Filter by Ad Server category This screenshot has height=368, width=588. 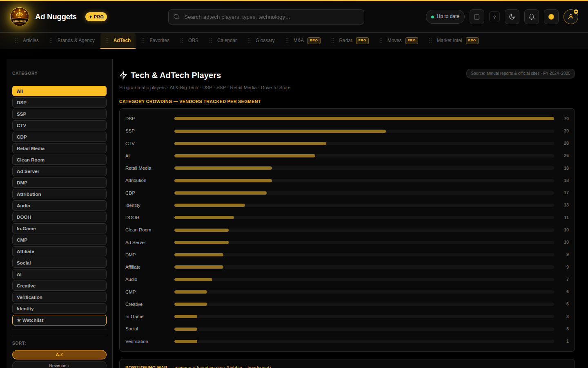(59, 171)
